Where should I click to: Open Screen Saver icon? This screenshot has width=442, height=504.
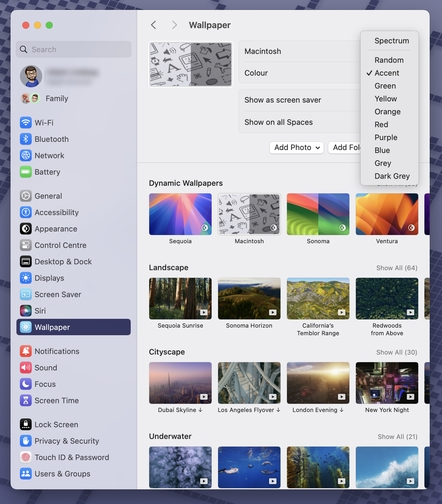click(26, 294)
